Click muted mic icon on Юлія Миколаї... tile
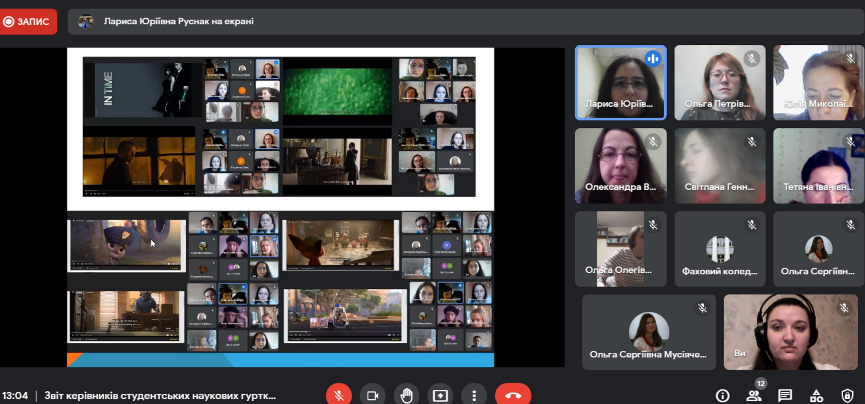The image size is (865, 404). [850, 59]
